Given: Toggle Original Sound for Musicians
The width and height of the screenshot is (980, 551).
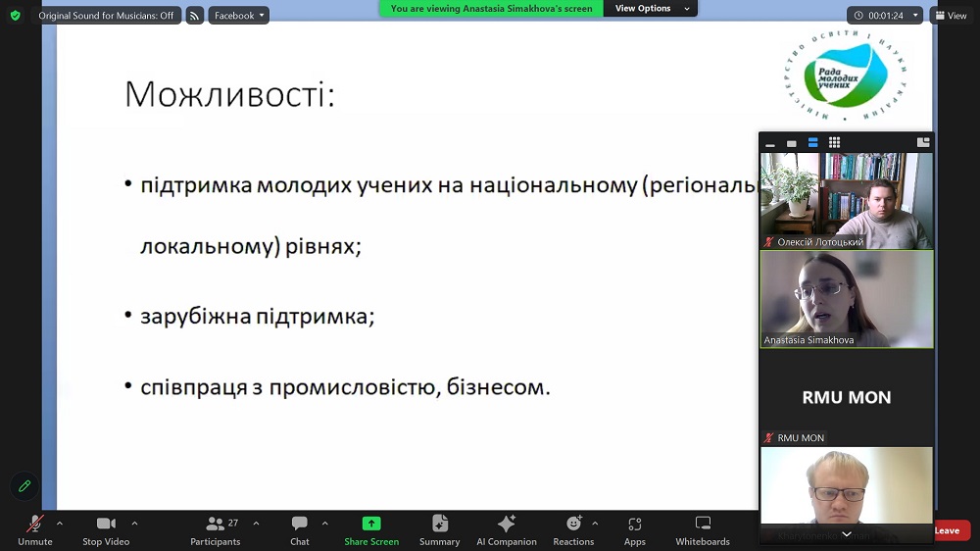Looking at the screenshot, I should coord(106,16).
